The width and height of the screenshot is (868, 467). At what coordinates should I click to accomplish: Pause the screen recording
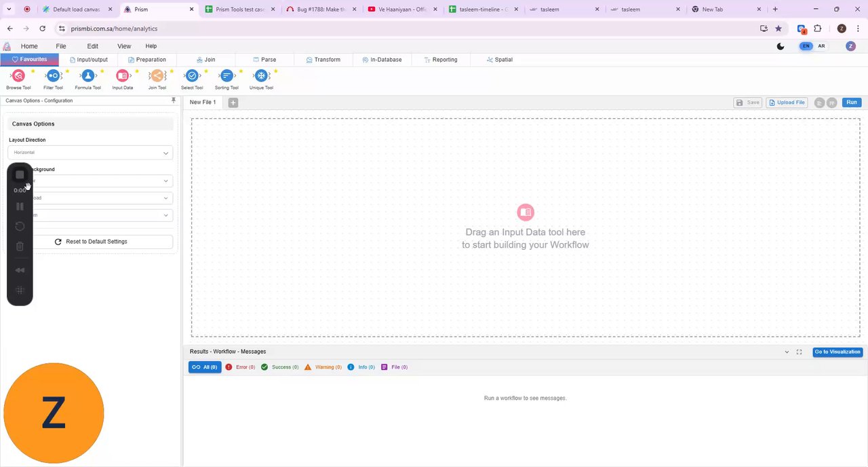[20, 206]
